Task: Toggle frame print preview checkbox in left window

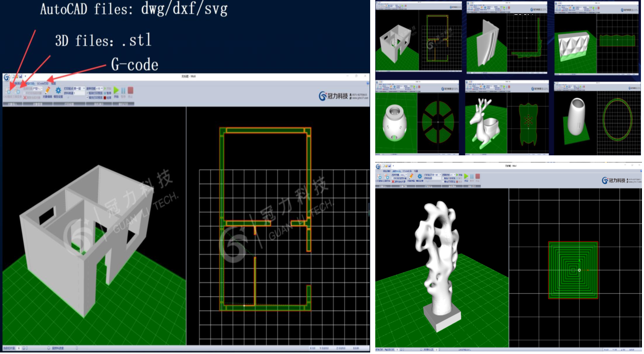Action: click(88, 93)
